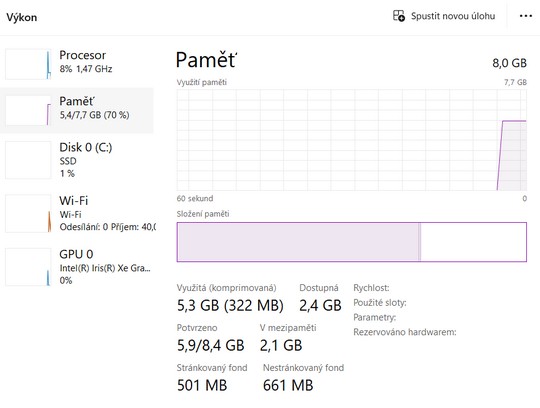Select the Procesor mini graph thumbnail
Image resolution: width=540 pixels, height=408 pixels.
coord(28,64)
